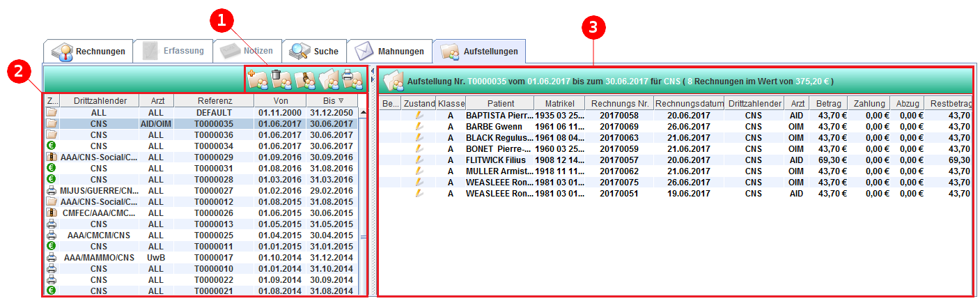980x301 pixels.
Task: Click the delete statement trash icon
Action: point(281,79)
